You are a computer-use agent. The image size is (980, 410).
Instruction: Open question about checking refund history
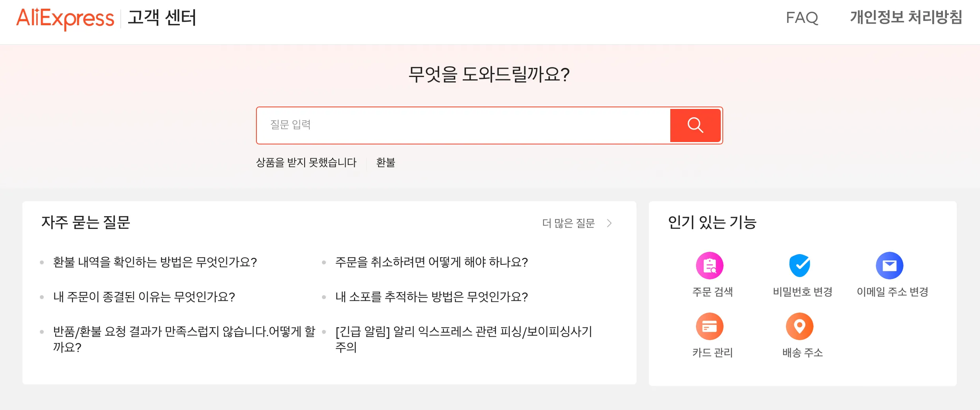pos(155,262)
